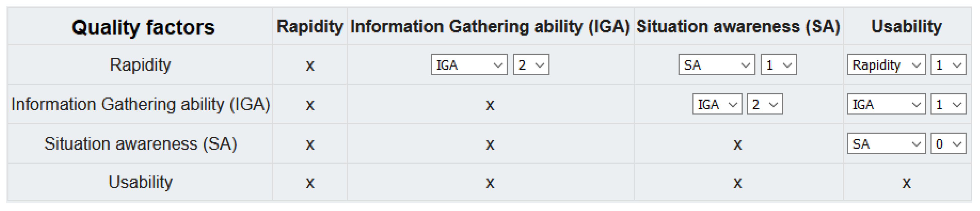Click the Quality factors header cell
Viewport: 980px width, 211px height.
[143, 27]
